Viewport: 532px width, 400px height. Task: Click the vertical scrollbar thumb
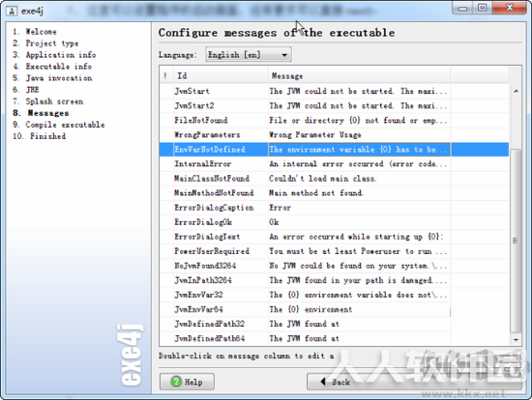tap(516, 240)
